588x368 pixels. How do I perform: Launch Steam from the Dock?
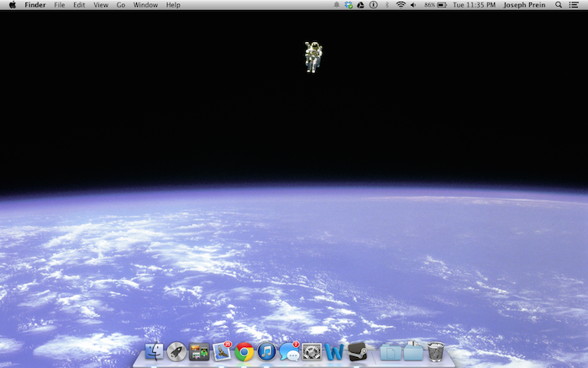357,352
